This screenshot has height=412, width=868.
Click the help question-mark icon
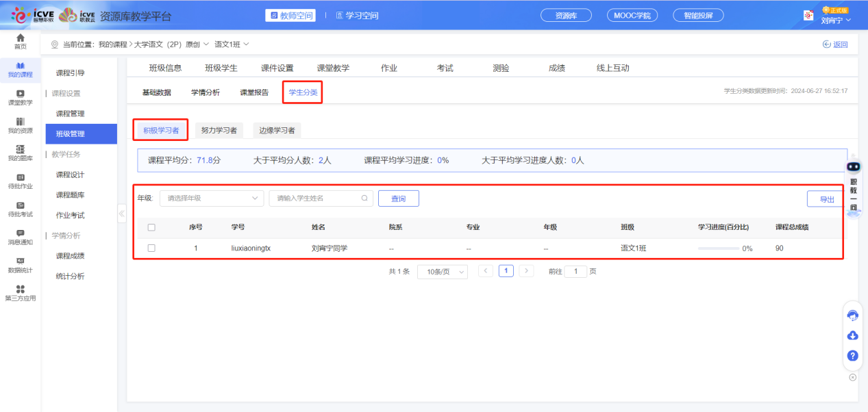pyautogui.click(x=852, y=355)
